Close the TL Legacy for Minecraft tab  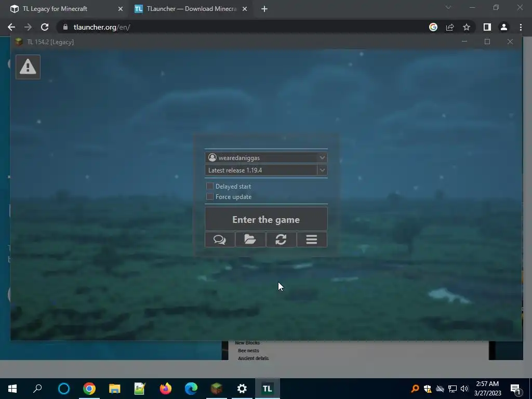[121, 9]
